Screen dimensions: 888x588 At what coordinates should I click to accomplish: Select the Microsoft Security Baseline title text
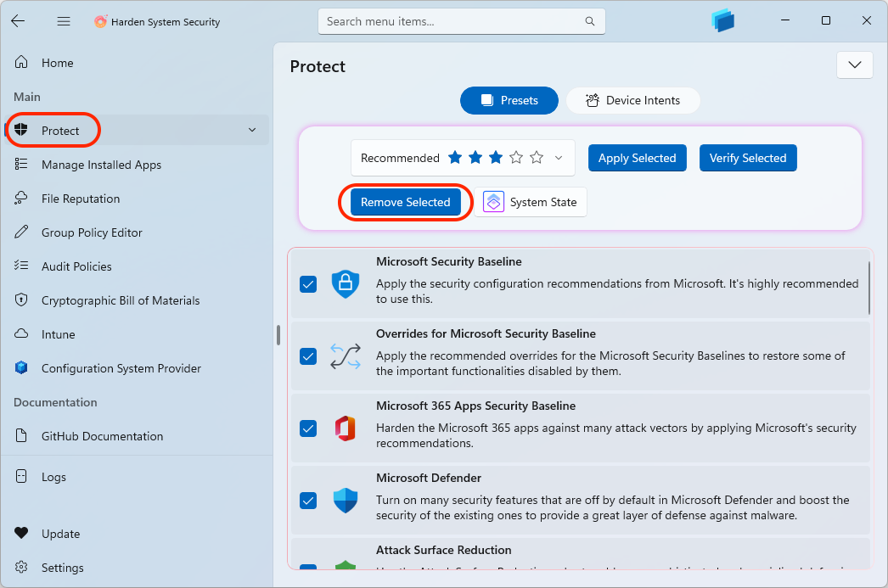(448, 261)
